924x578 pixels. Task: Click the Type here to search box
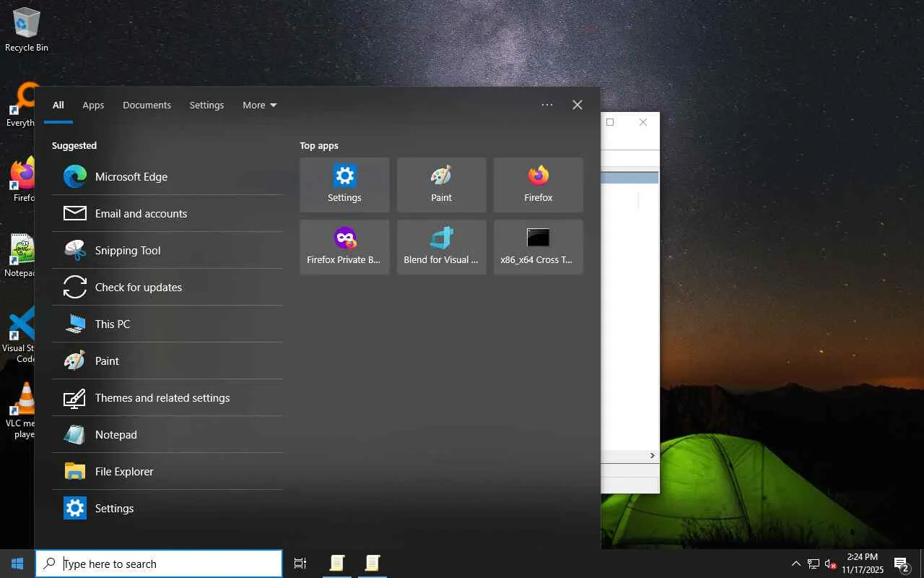[159, 564]
